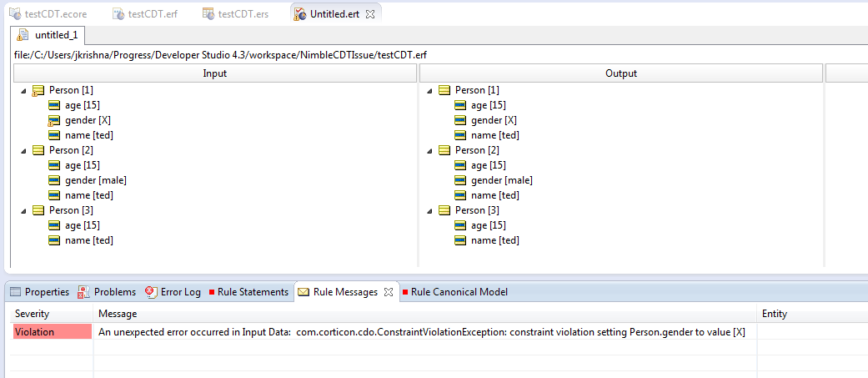Select Input Person [3] name [ted]
868x378 pixels.
(89, 240)
